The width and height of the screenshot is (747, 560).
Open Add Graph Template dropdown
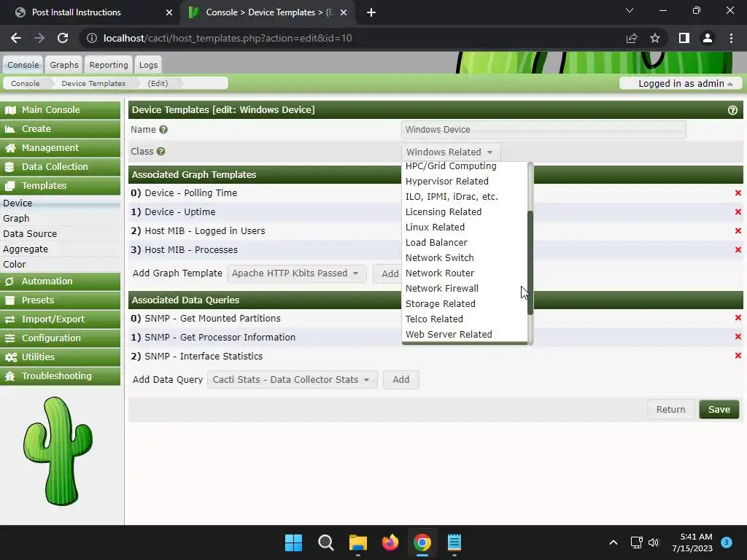pos(296,273)
